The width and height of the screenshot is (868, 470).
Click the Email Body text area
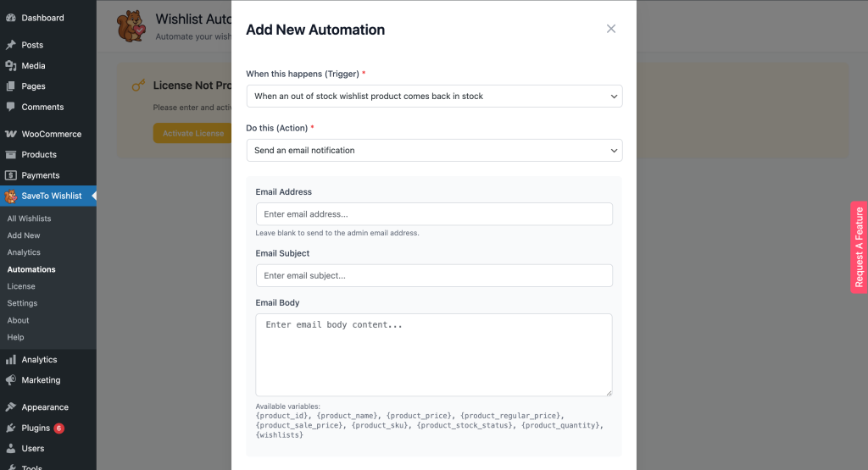[434, 355]
